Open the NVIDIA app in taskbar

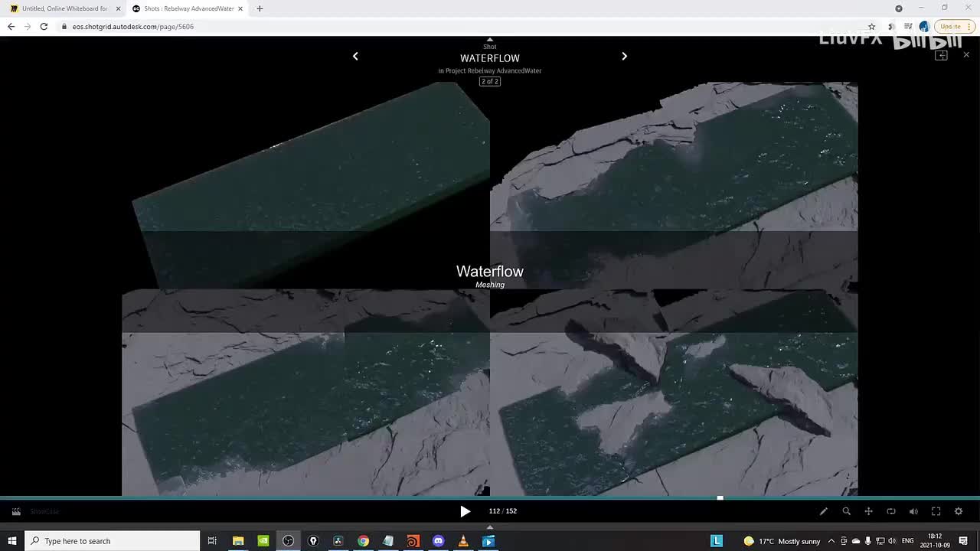tap(263, 541)
